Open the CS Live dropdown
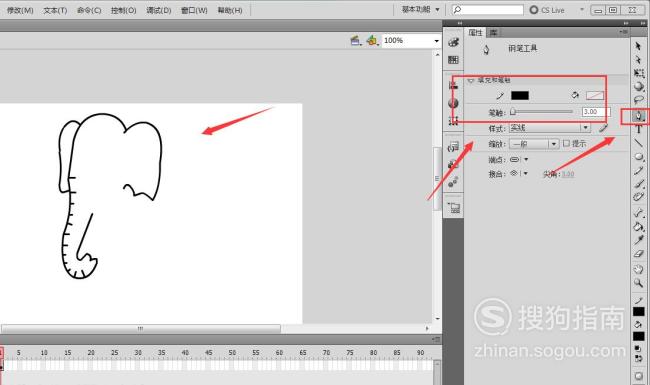Viewport: 650px width, 385px height. pyautogui.click(x=582, y=10)
